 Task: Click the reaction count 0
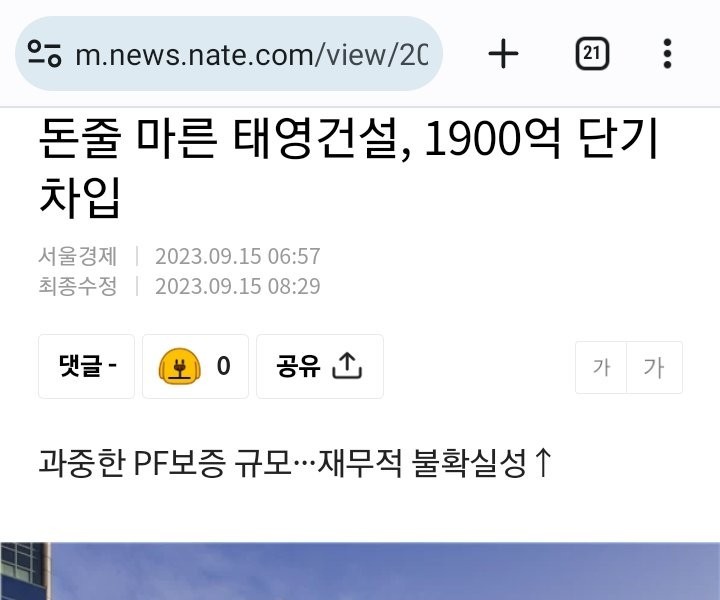click(224, 366)
